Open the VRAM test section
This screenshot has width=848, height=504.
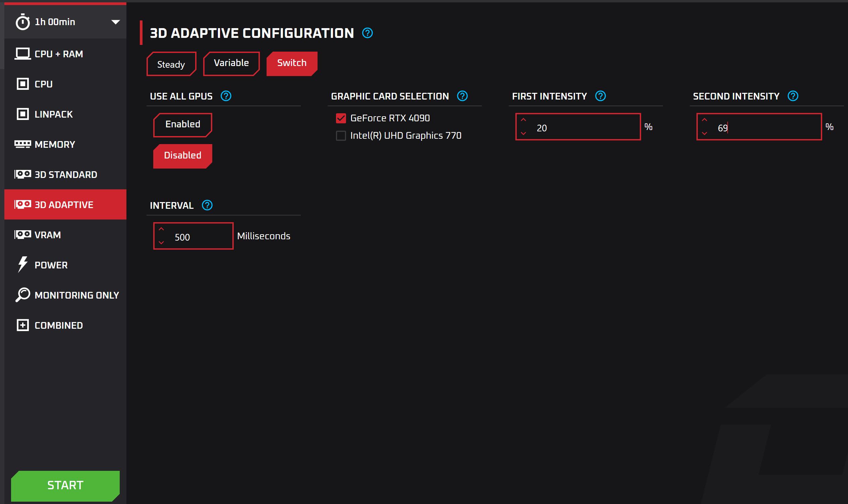(48, 235)
